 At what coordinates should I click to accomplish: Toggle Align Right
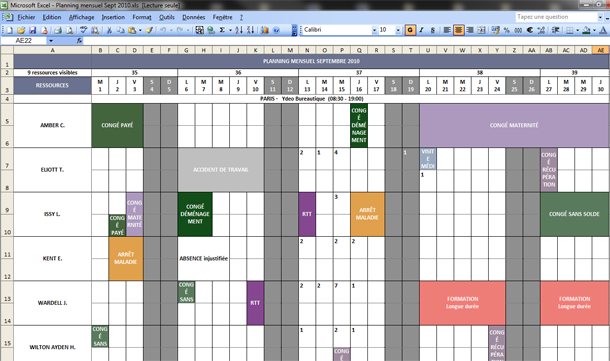[x=470, y=30]
